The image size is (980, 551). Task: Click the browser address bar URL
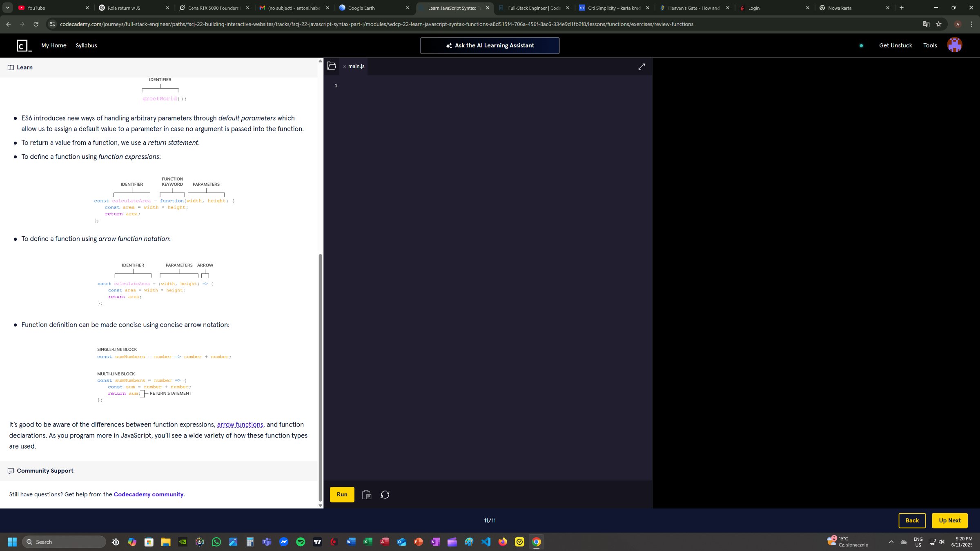376,24
